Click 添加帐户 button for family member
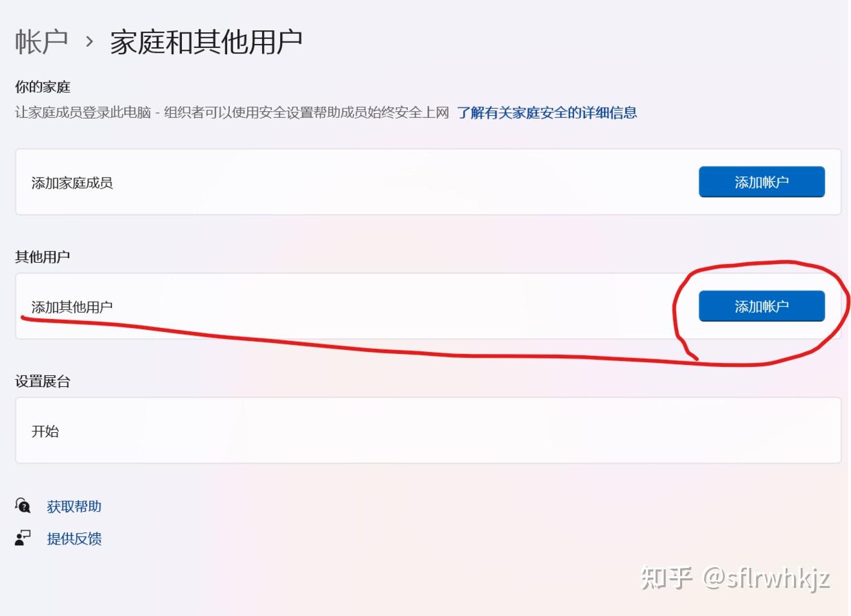 click(762, 182)
